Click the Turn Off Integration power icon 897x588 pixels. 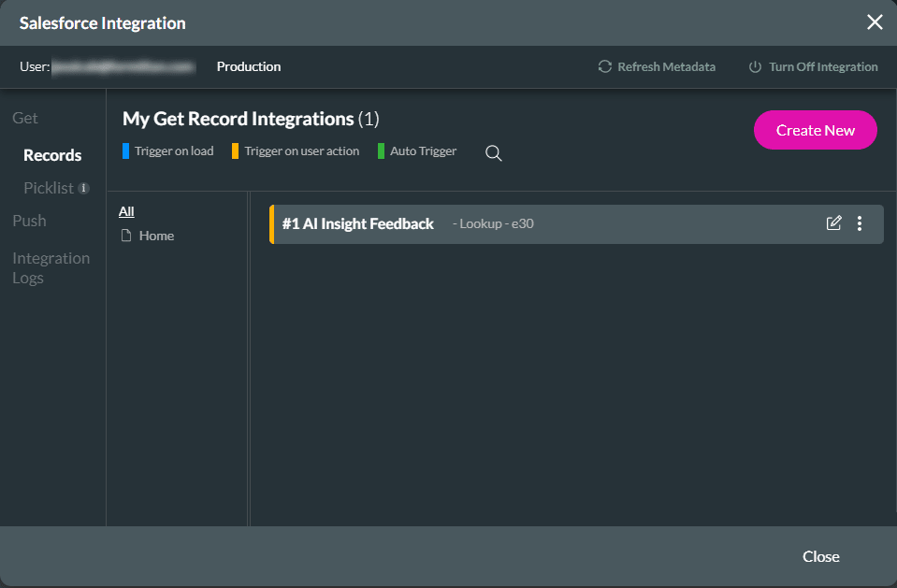(755, 67)
